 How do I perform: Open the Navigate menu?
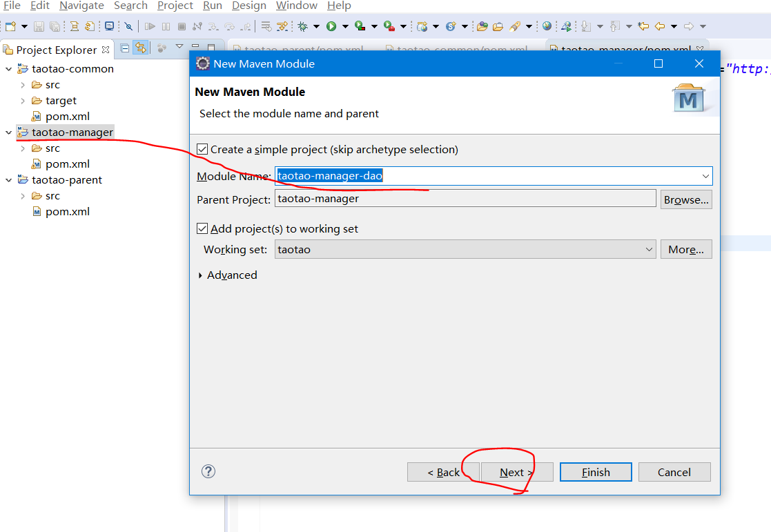click(x=81, y=6)
